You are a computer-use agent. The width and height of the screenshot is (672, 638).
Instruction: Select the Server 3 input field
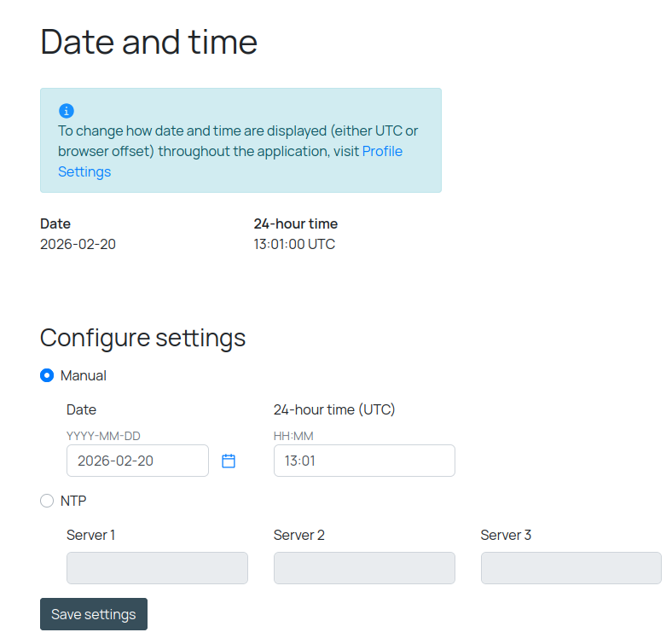pos(571,568)
